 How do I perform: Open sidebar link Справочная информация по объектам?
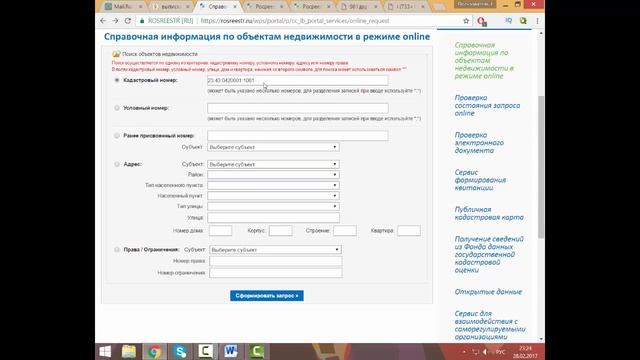(x=484, y=60)
